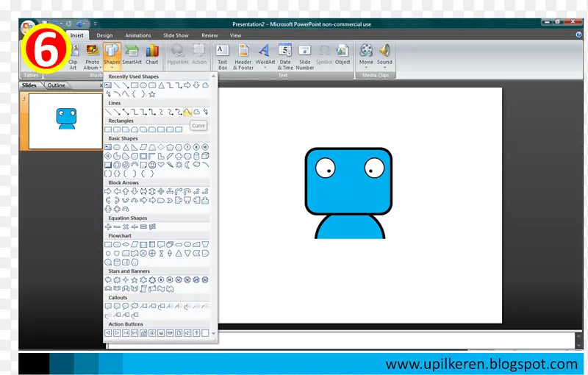Select the Left Arrow in Block Arrows
588x375 pixels.
117,191
